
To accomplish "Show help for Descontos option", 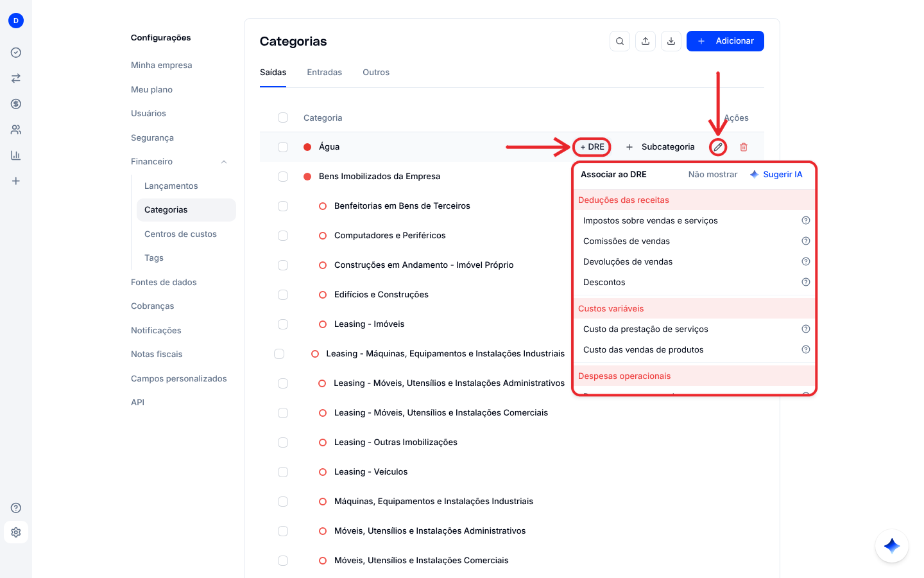I will tap(806, 282).
